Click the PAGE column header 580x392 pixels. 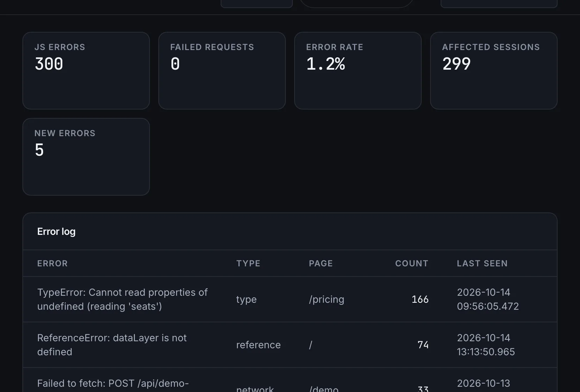321,263
